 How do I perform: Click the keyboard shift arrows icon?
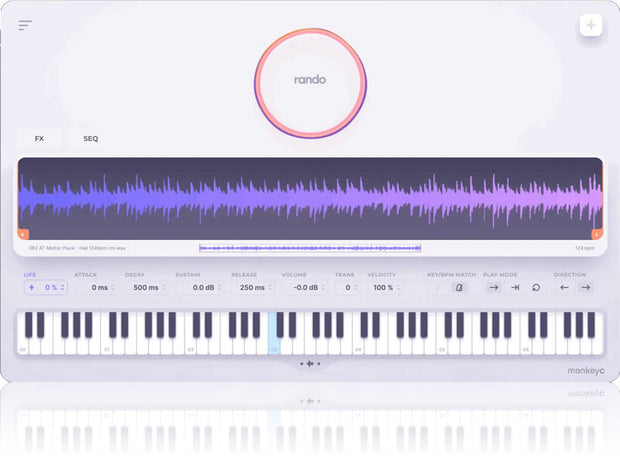tap(310, 363)
